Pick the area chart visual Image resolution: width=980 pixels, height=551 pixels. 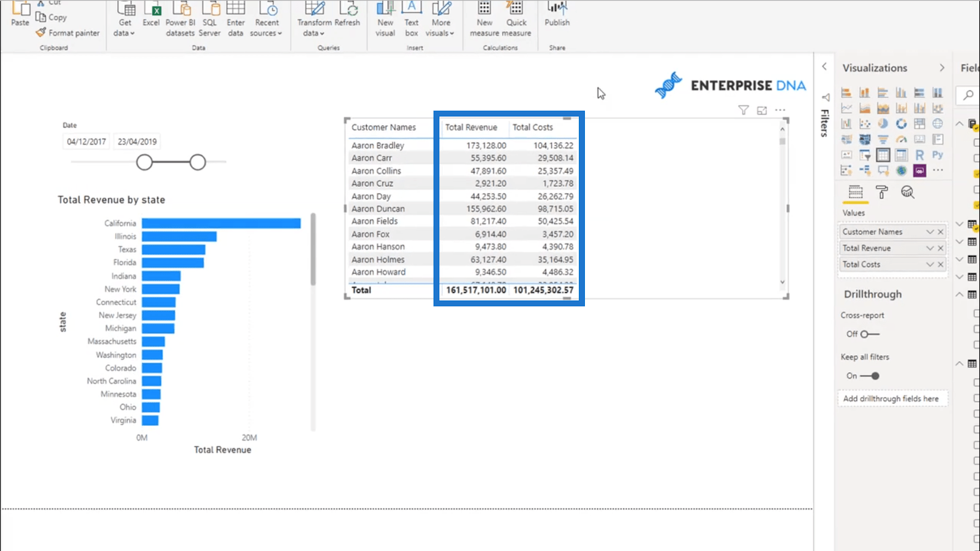(x=864, y=108)
